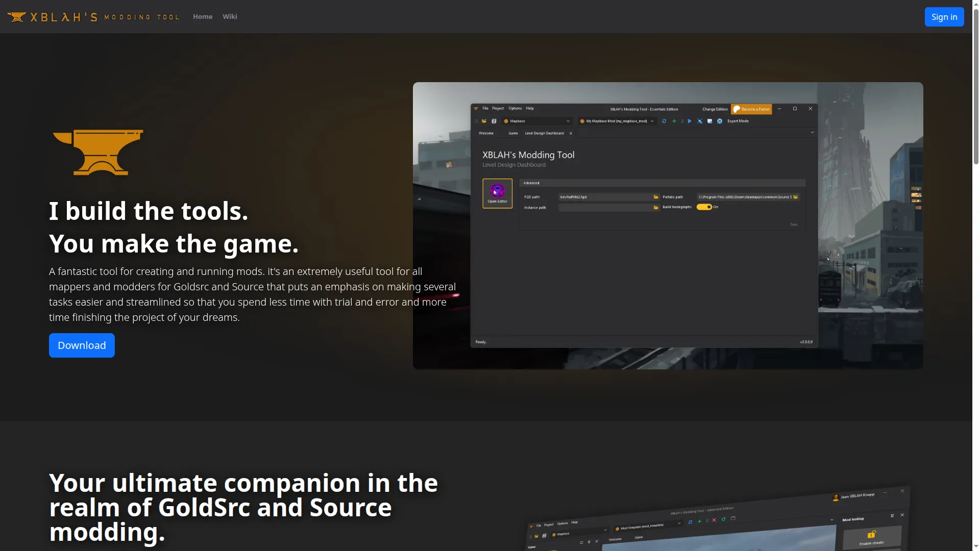
Task: Click the Enable cheats button in lower screenshot
Action: click(x=872, y=537)
